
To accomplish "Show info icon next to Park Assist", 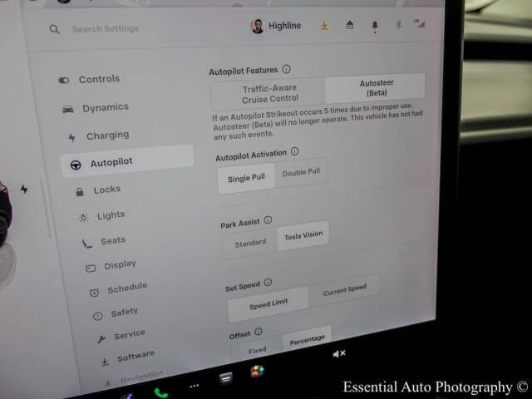I will [x=268, y=221].
